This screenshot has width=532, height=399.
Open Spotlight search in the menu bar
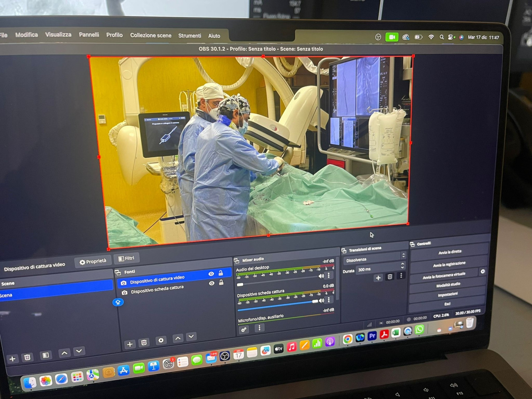441,37
